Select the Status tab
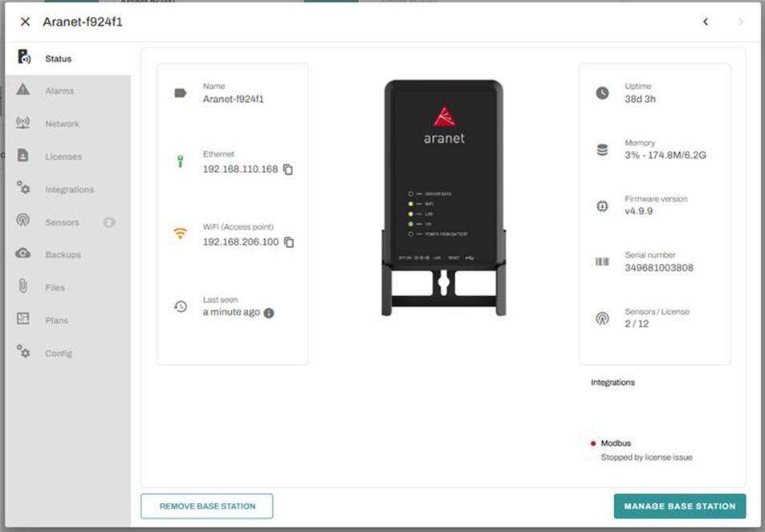This screenshot has height=532, width=765. click(58, 59)
